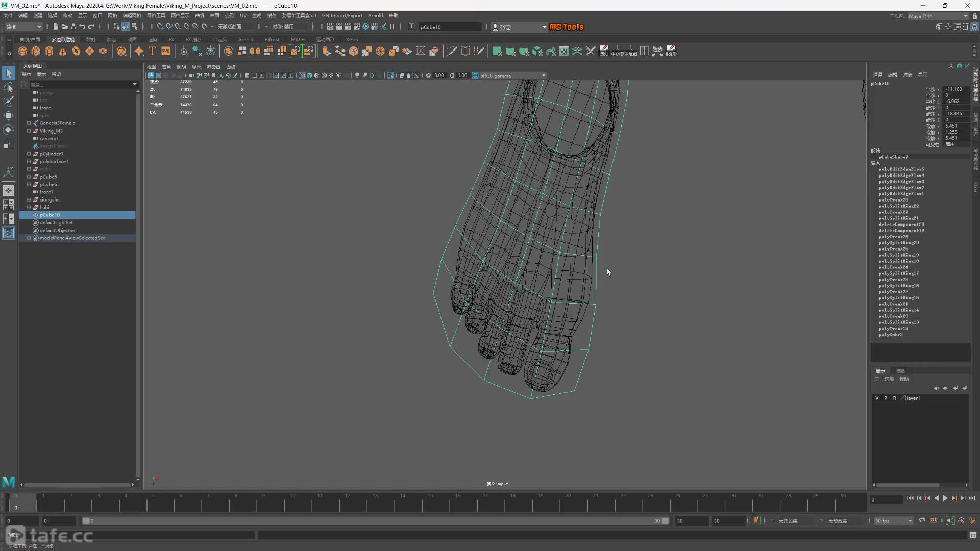This screenshot has height=551, width=980.
Task: Jump to start of playback range
Action: 910,498
